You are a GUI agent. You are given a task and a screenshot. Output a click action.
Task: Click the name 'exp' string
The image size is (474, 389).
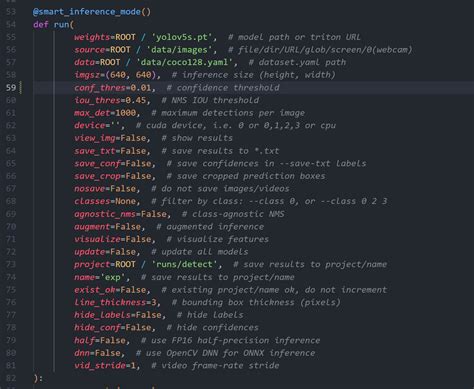coord(113,277)
